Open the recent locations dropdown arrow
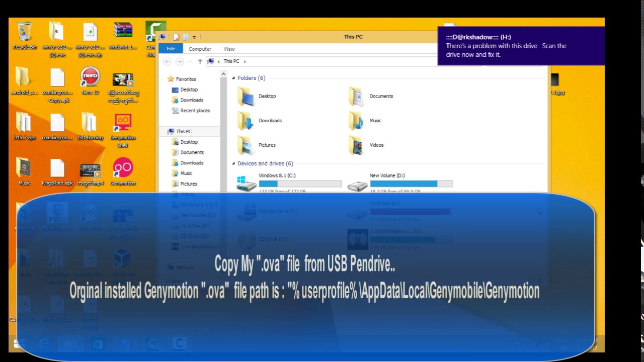The image size is (644, 362). [190, 62]
